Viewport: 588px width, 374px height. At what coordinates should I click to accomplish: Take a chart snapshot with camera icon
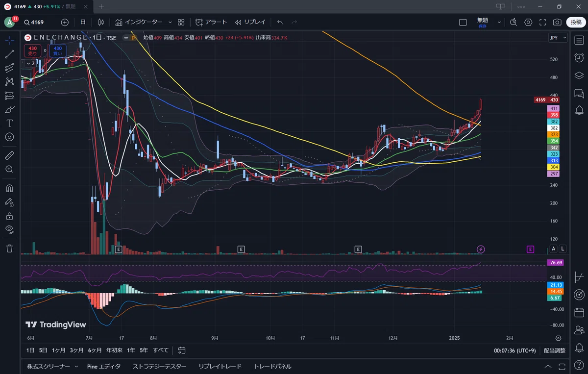pos(557,22)
